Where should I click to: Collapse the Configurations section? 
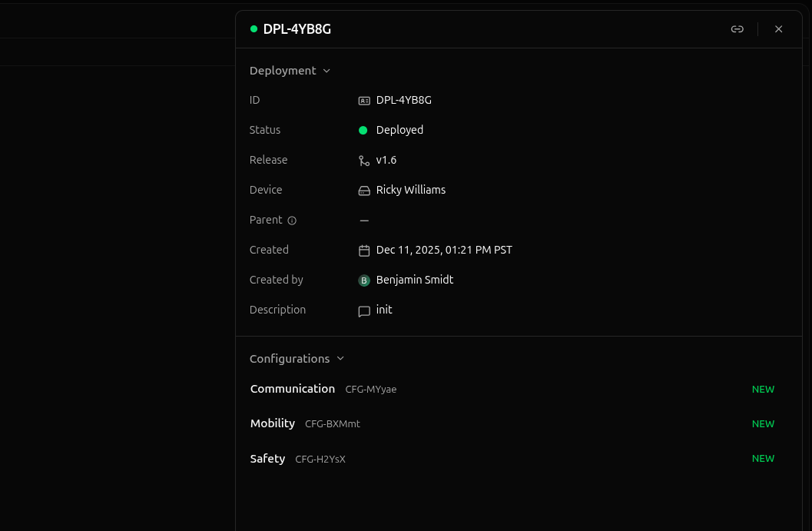297,359
